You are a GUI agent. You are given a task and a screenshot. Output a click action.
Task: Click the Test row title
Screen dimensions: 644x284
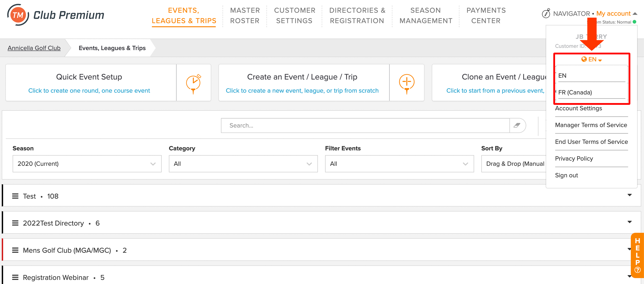pos(29,196)
